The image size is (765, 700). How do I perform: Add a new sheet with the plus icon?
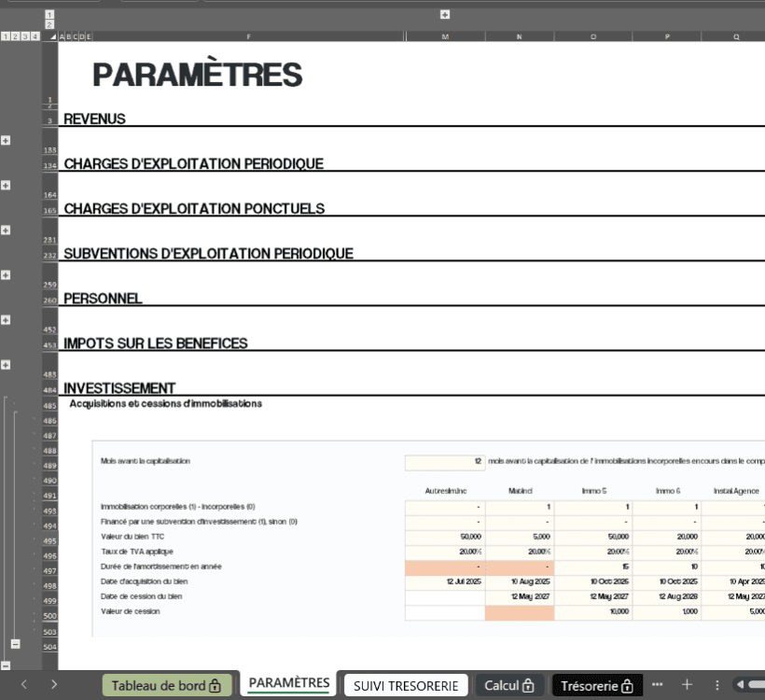coord(687,685)
